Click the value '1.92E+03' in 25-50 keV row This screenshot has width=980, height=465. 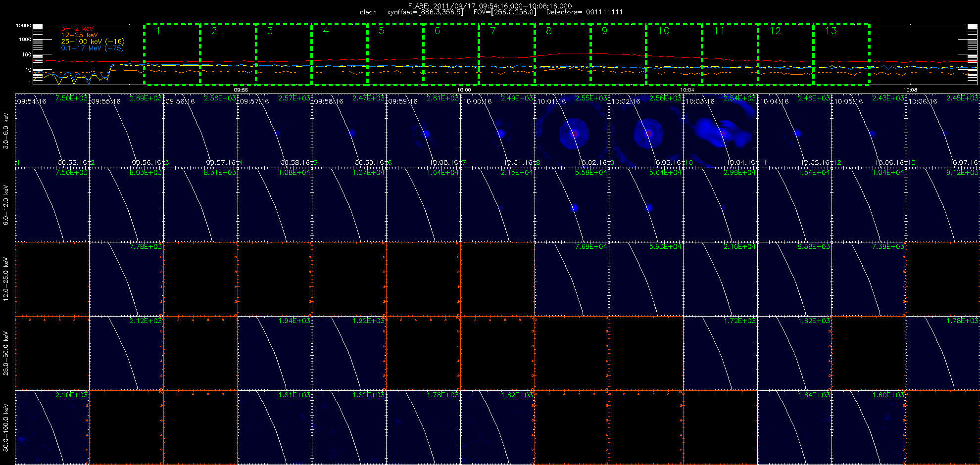[x=369, y=321]
